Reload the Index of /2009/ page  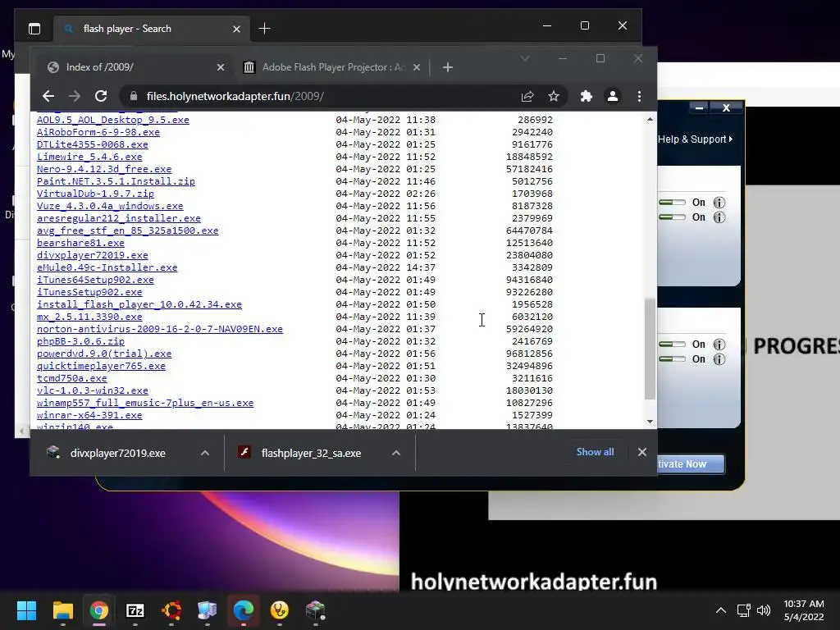pos(101,97)
